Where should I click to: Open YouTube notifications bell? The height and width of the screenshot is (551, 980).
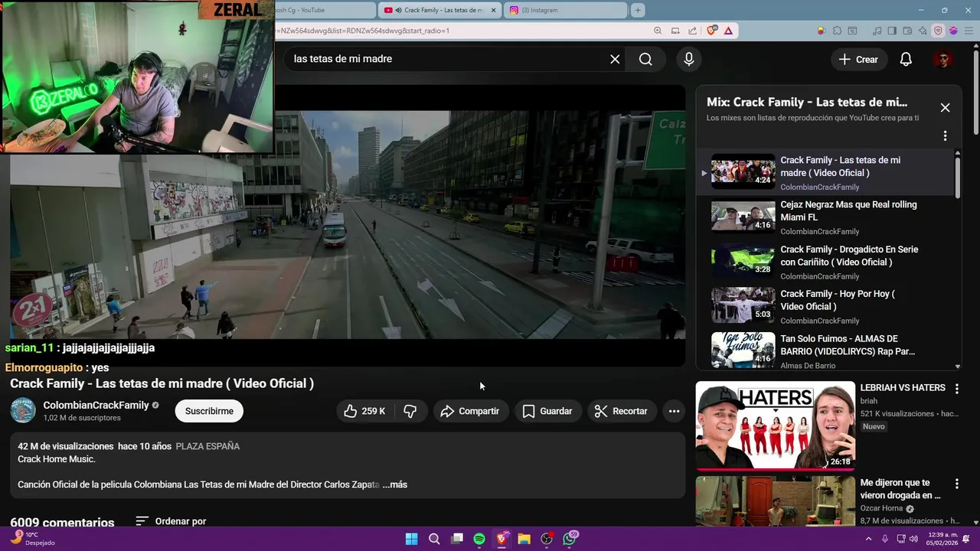(906, 59)
